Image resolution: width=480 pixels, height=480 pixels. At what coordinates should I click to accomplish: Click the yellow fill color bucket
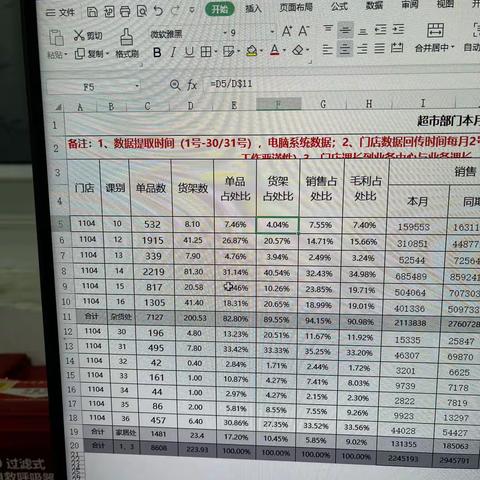pyautogui.click(x=252, y=51)
